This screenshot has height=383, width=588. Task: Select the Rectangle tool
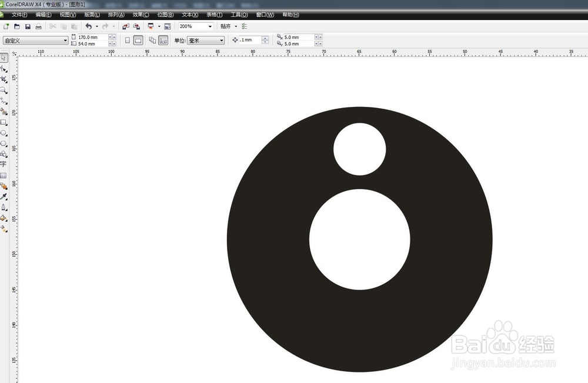click(4, 122)
